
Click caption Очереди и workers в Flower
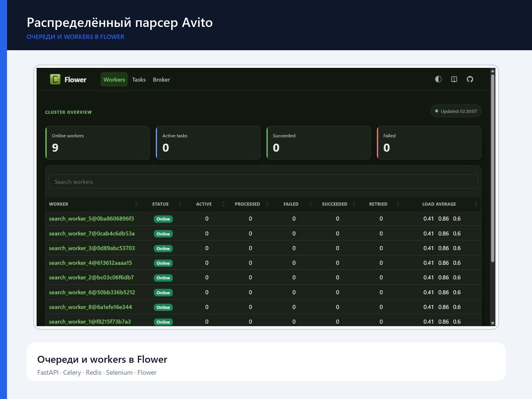pyautogui.click(x=102, y=359)
